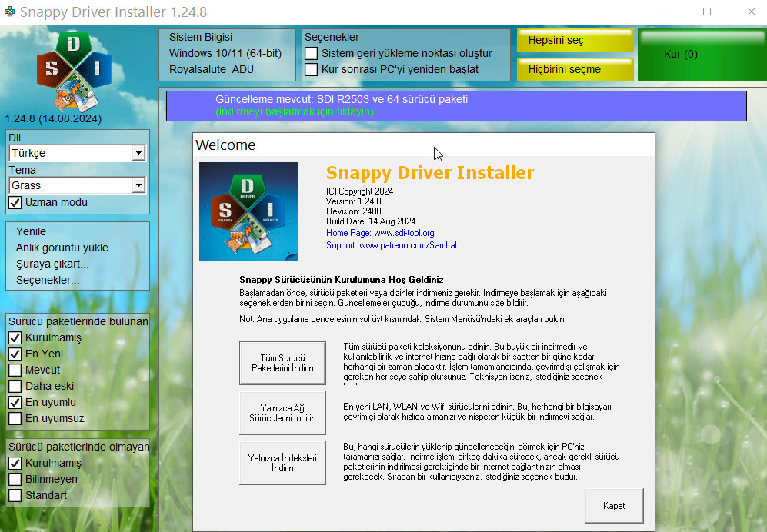Click the Hiçbirini seçme button
Image resolution: width=767 pixels, height=532 pixels.
[575, 69]
